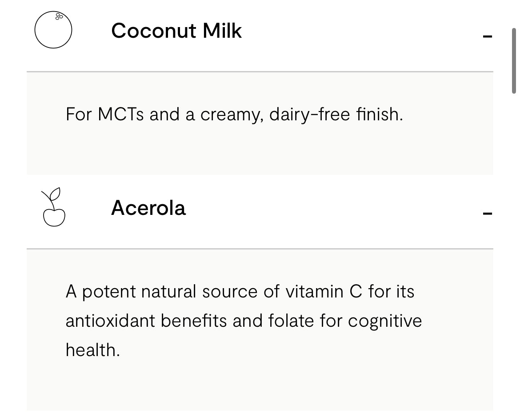Click the coconut icon beside Coconut Milk

point(53,30)
